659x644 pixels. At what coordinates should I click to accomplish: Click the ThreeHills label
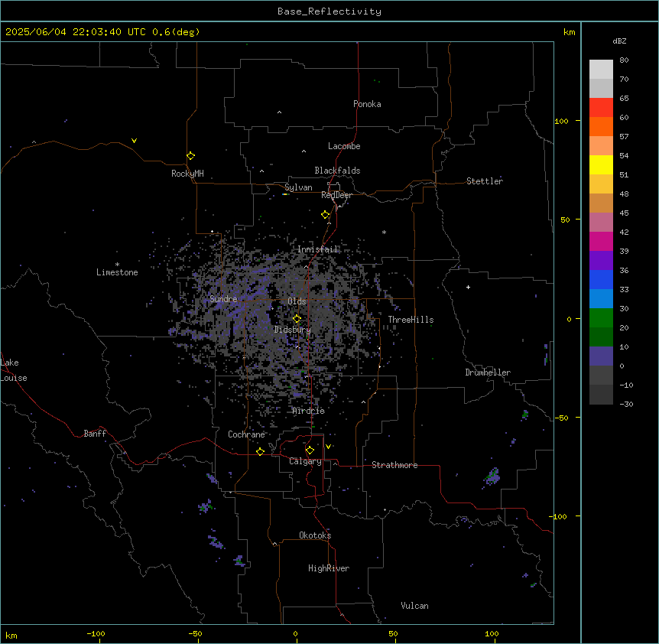coord(411,320)
